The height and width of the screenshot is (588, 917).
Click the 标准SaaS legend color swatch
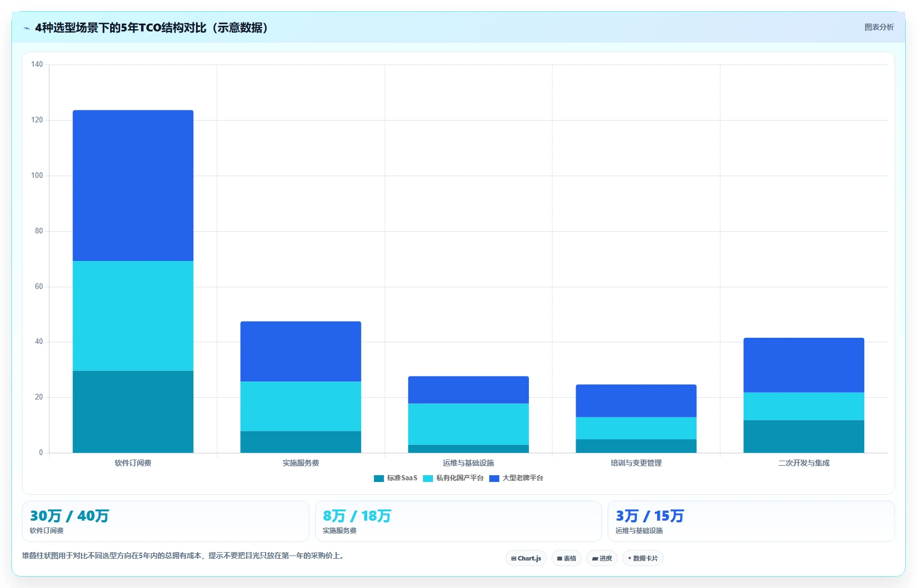click(379, 479)
